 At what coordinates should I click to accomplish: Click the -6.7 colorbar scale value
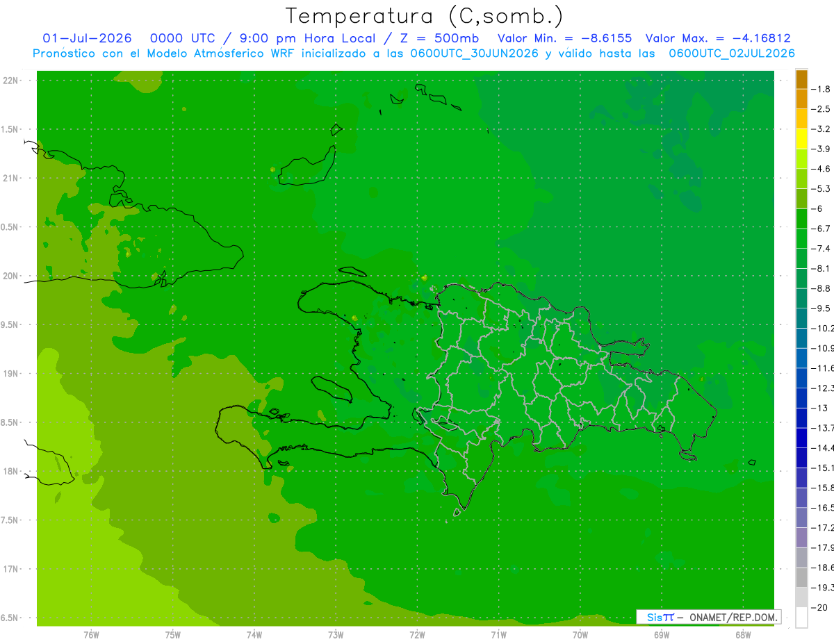[822, 229]
